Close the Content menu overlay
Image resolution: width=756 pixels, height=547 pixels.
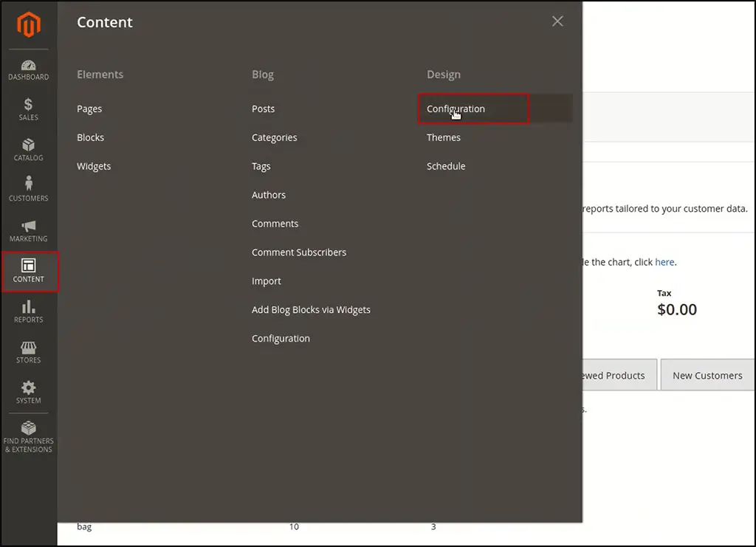tap(557, 21)
